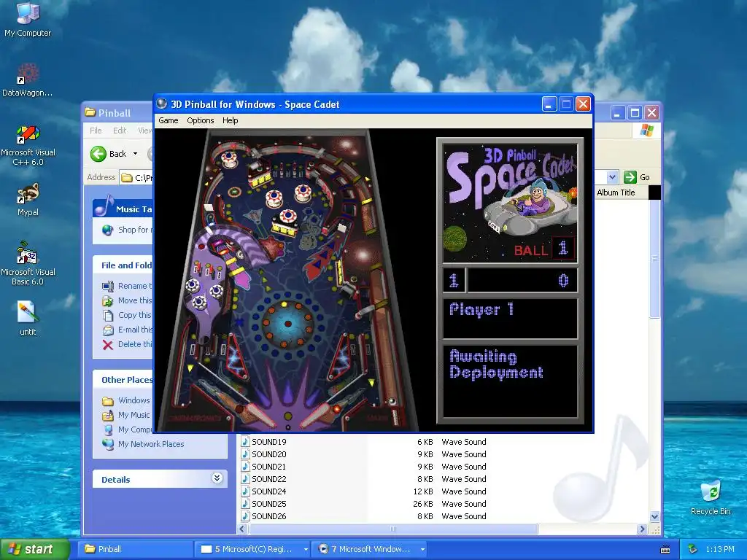
Task: Click the Windows Start button
Action: click(x=35, y=549)
